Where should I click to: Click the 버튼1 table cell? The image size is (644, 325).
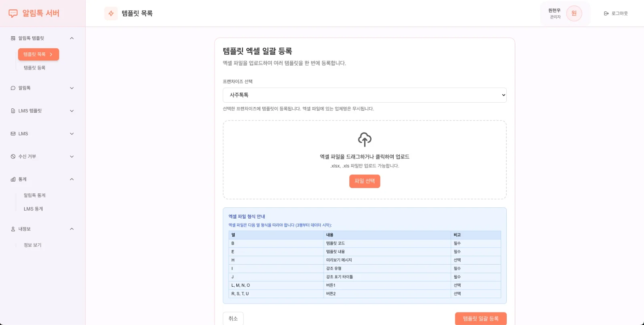click(x=387, y=285)
